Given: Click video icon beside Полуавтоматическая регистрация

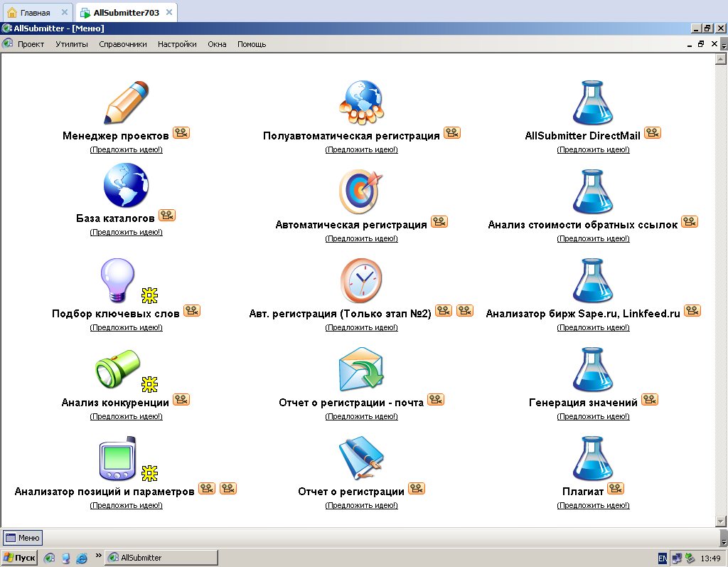Looking at the screenshot, I should tap(452, 133).
